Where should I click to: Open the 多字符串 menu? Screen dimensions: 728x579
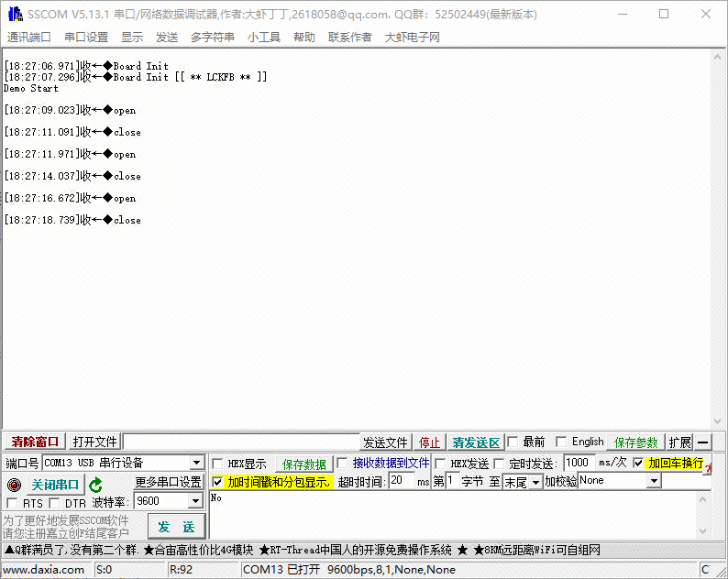pyautogui.click(x=212, y=38)
